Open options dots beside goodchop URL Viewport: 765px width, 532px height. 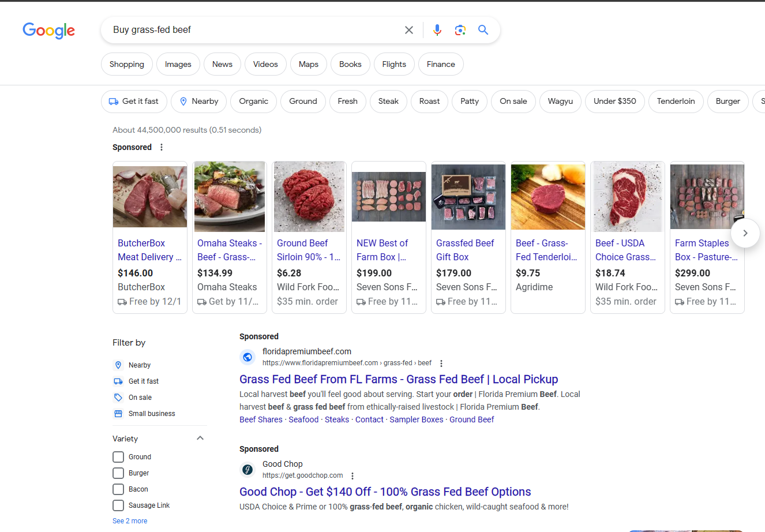tap(352, 476)
